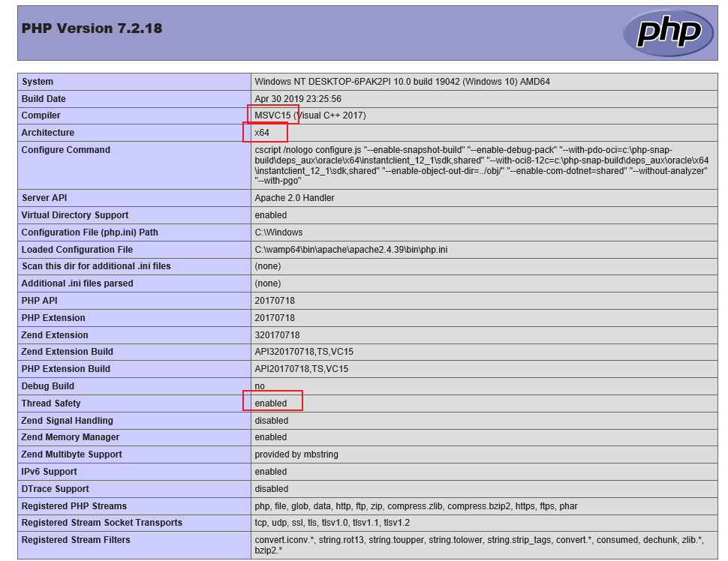Click the "Zend Multibyte Support" label

coord(71,454)
